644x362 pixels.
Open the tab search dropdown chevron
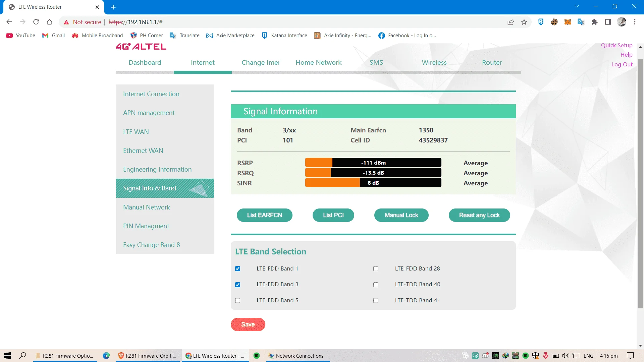click(577, 6)
